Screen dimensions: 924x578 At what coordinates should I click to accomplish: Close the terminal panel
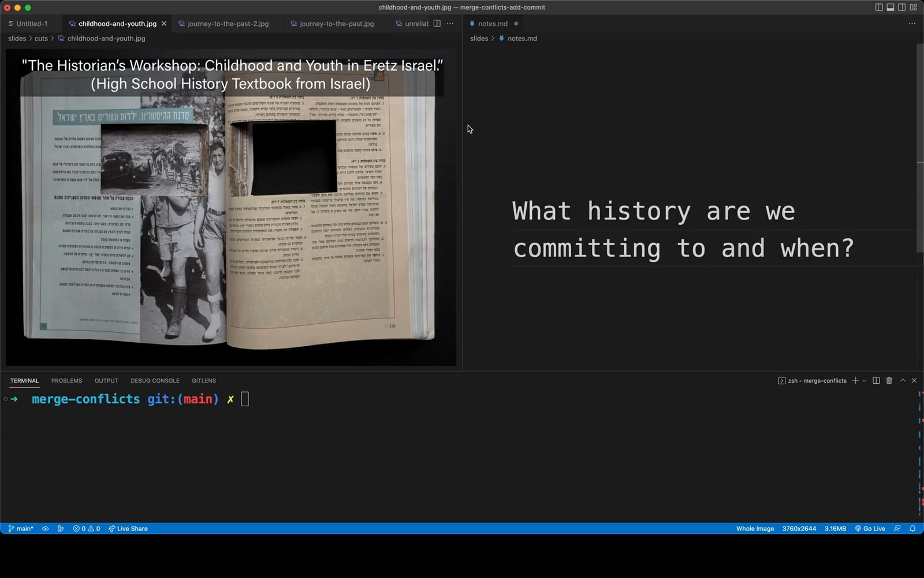click(914, 380)
